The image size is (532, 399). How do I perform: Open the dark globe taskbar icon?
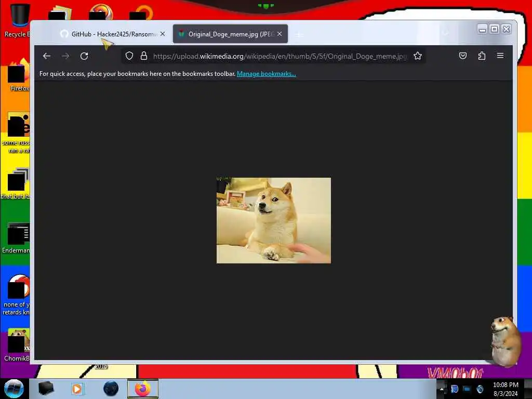tap(111, 389)
